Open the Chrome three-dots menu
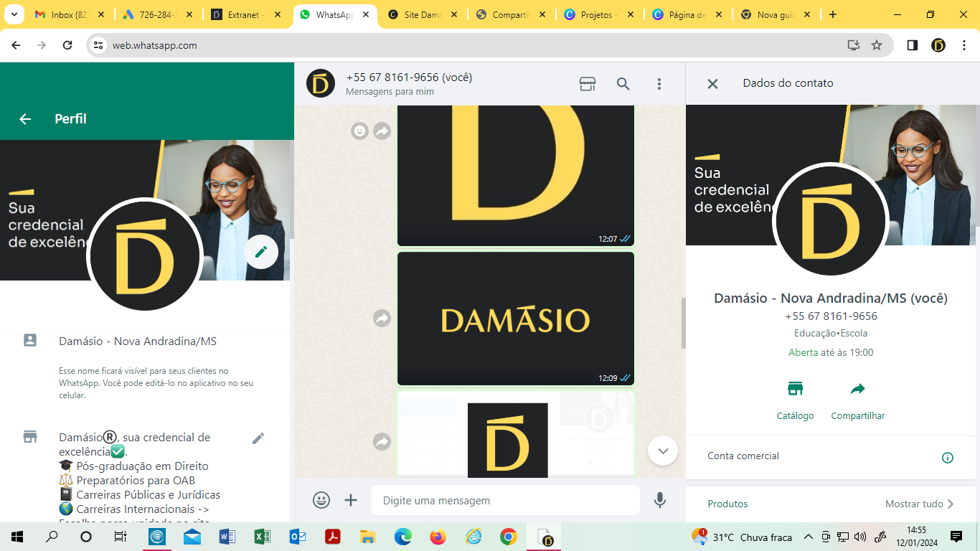Image resolution: width=980 pixels, height=551 pixels. coord(963,45)
